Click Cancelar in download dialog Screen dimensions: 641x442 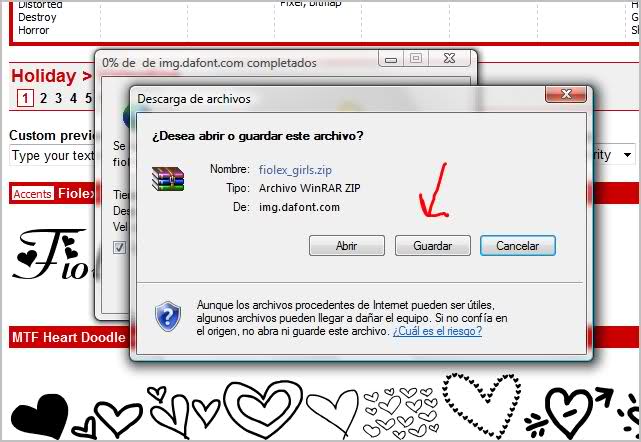(517, 245)
